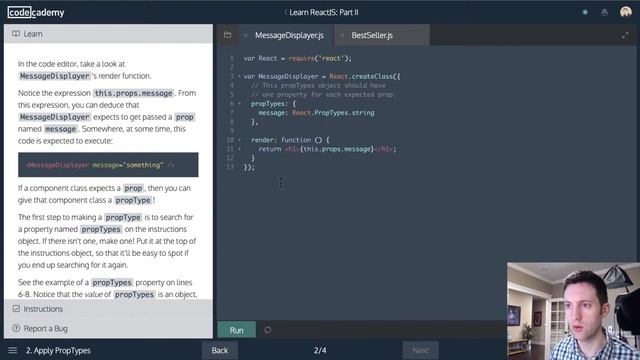Close the MessageDisplayer.js tab

pyautogui.click(x=245, y=36)
